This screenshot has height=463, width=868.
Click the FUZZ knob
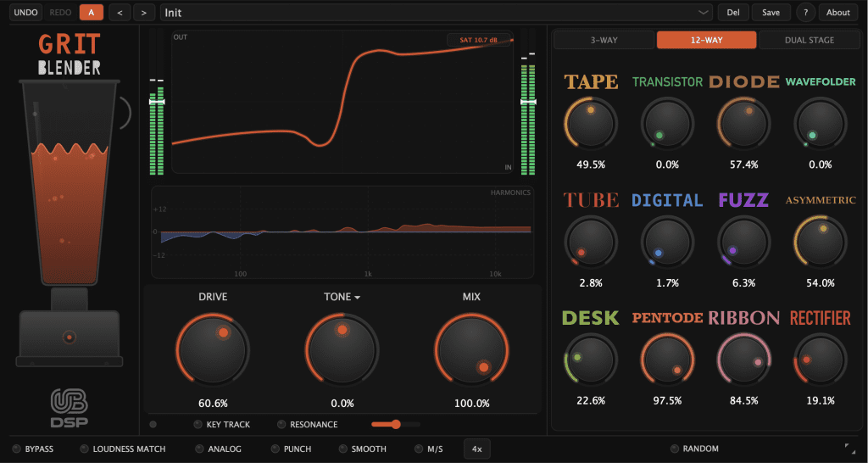point(744,242)
